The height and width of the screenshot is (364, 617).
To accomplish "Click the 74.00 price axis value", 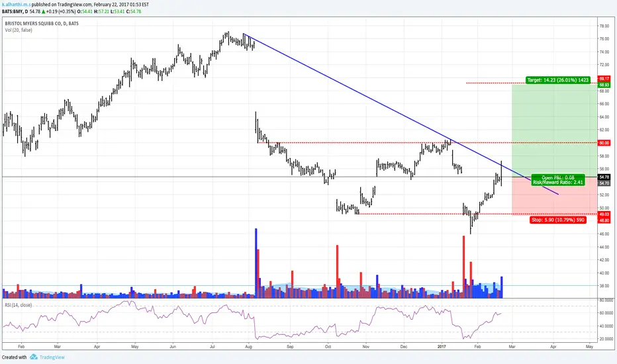I will pyautogui.click(x=604, y=52).
